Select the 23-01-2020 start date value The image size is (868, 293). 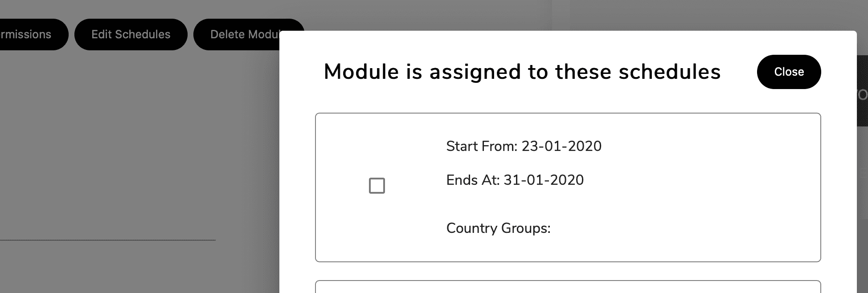click(x=561, y=146)
